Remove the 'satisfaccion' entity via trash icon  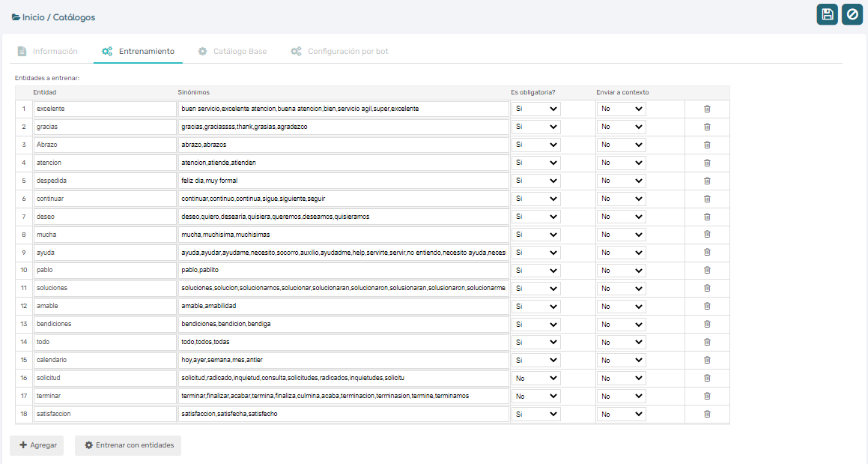coord(707,414)
